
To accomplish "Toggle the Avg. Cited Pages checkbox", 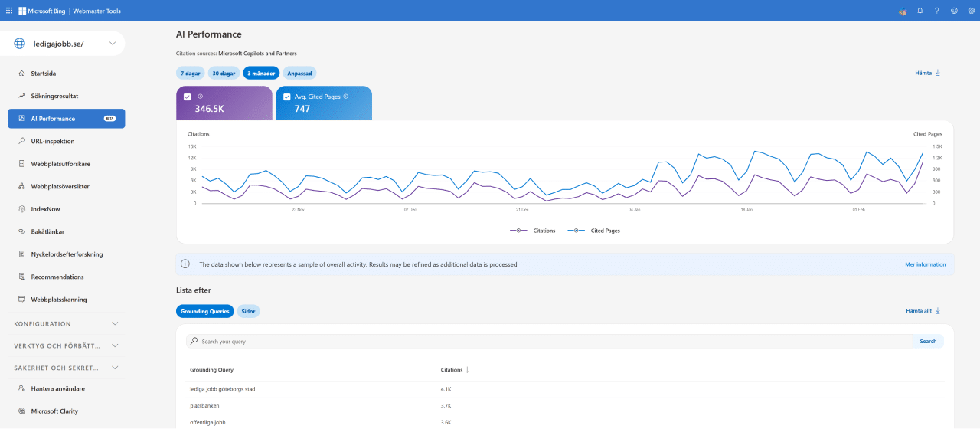I will coord(287,97).
